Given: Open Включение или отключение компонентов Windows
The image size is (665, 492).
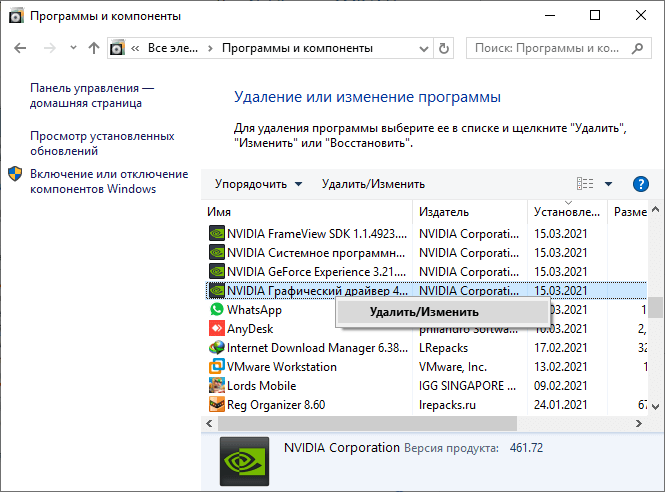Looking at the screenshot, I should (x=109, y=181).
